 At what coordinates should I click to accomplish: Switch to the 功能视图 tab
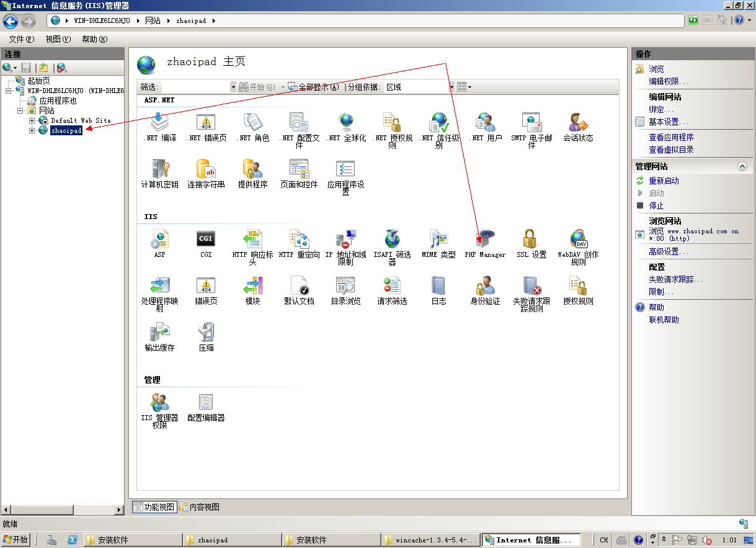[154, 507]
